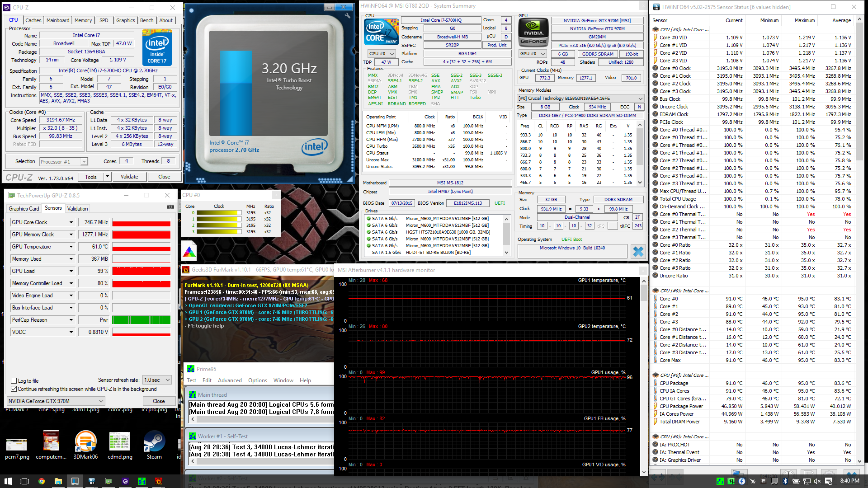Click the Bluetooth icon in system tray

pos(785,481)
